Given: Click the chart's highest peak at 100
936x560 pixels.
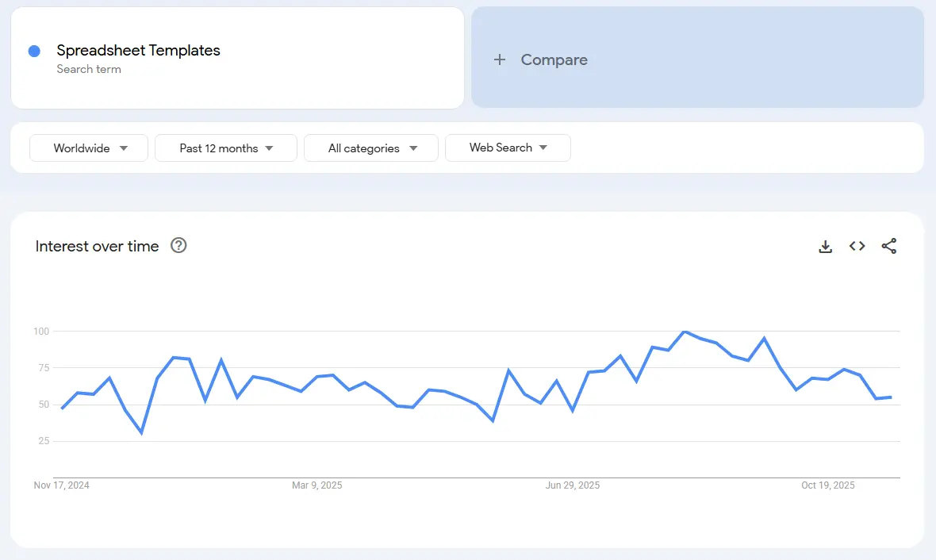Looking at the screenshot, I should [x=685, y=332].
